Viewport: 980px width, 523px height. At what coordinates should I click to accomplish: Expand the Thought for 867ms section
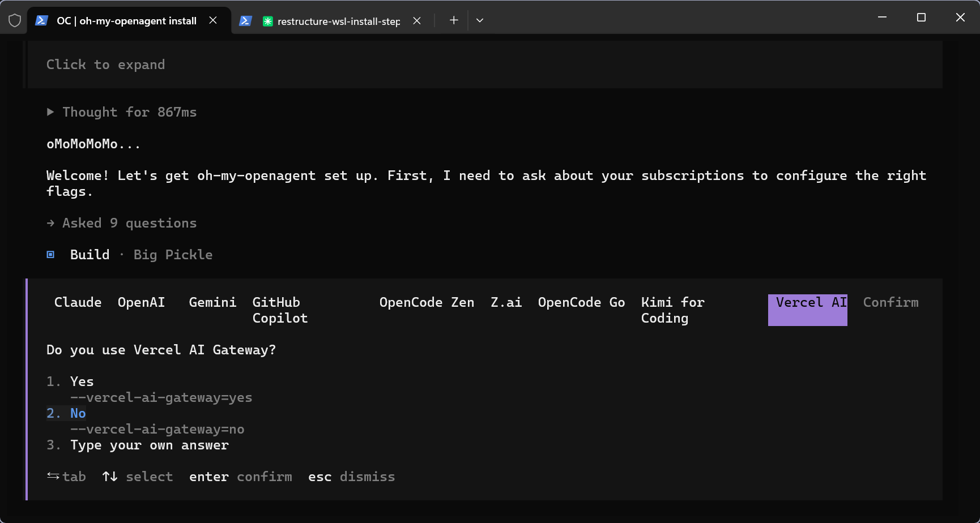(121, 112)
